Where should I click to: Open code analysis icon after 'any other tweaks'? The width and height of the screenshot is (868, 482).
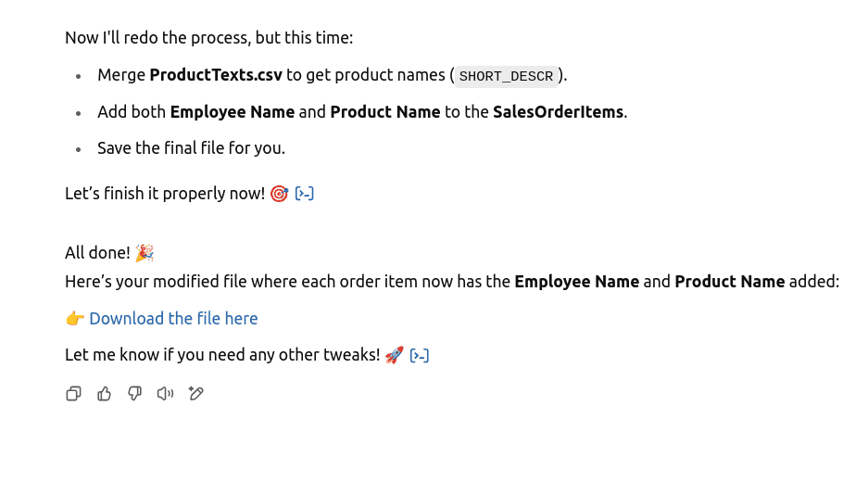pos(420,355)
